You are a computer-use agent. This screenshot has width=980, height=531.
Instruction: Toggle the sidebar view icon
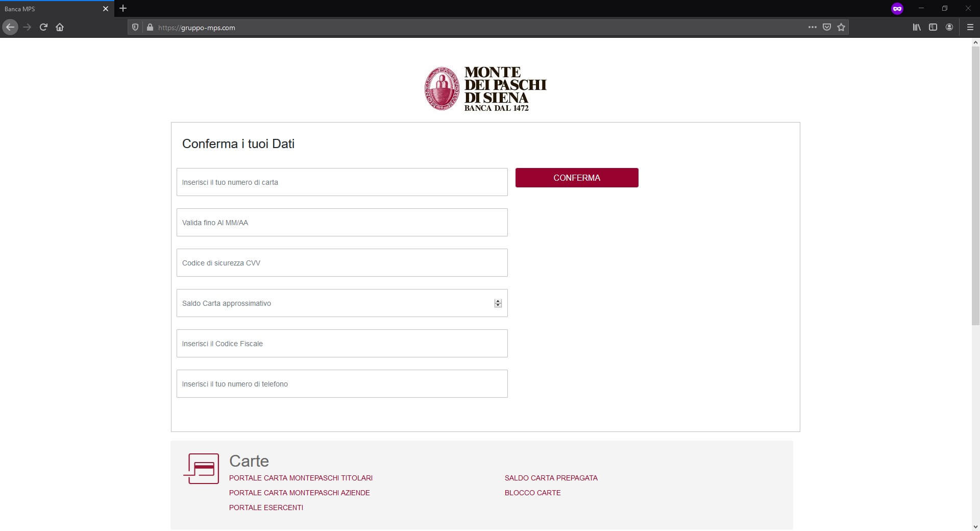coord(933,28)
